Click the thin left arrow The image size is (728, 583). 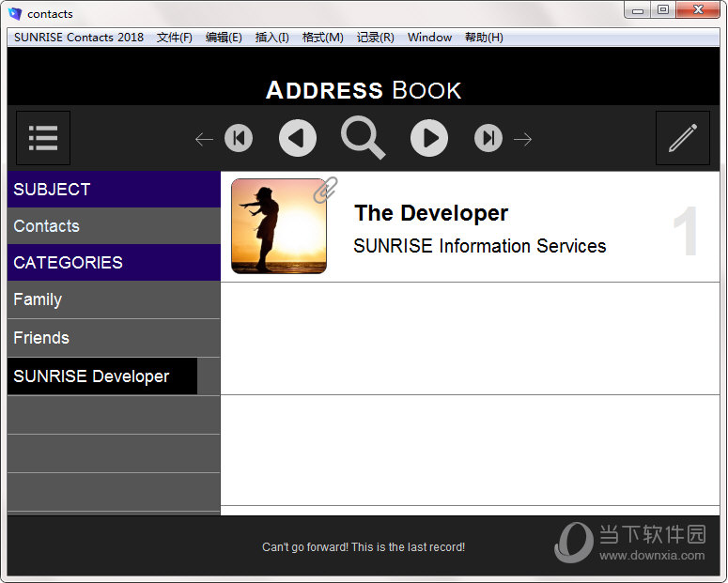point(204,139)
